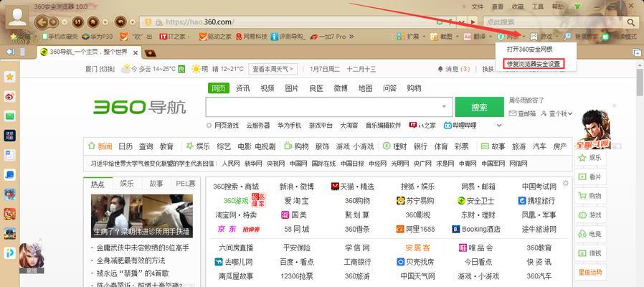The width and height of the screenshot is (644, 287).
Task: Open the 翻译 translate tool
Action: pos(475,37)
